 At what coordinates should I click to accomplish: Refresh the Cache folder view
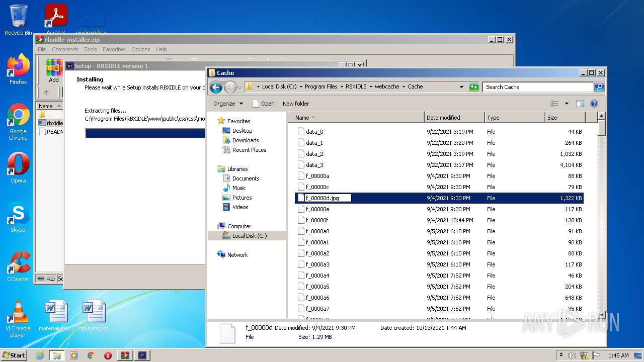474,87
